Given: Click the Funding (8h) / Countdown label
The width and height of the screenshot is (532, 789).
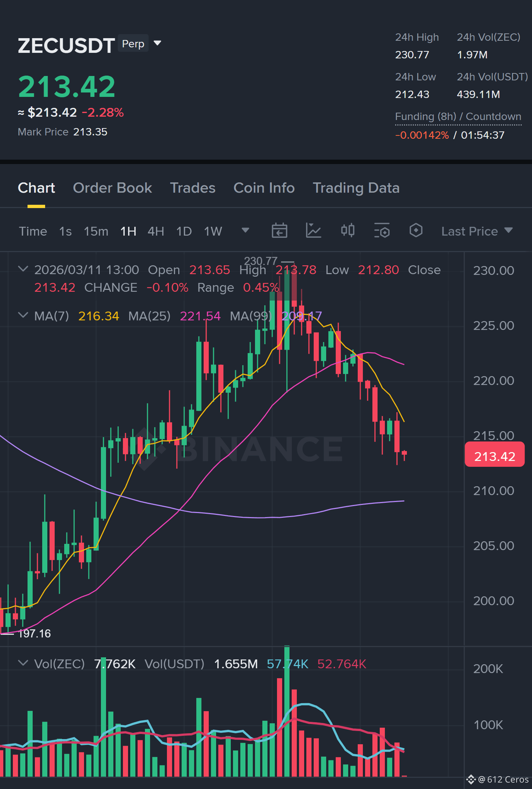Looking at the screenshot, I should pos(458,117).
